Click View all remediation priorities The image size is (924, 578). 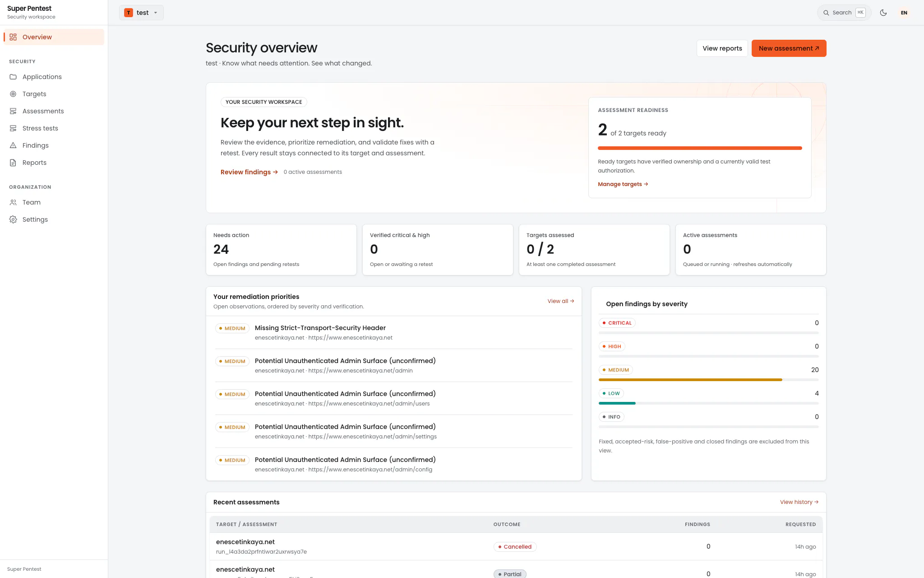(561, 301)
